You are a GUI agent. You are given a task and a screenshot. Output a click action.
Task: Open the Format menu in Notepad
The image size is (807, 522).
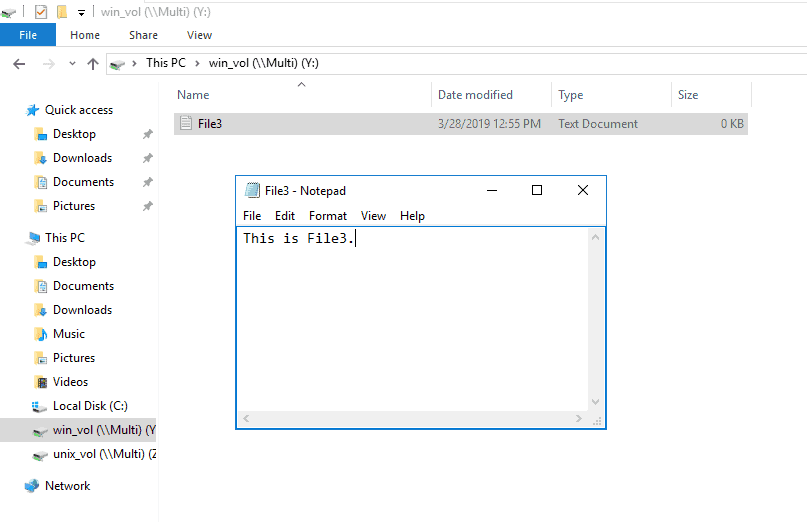[x=327, y=216]
